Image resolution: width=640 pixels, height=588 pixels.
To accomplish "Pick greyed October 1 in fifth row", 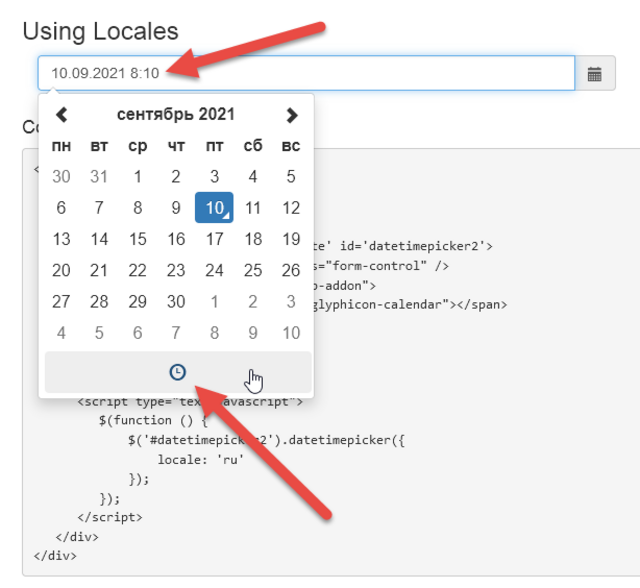I will pos(214,302).
